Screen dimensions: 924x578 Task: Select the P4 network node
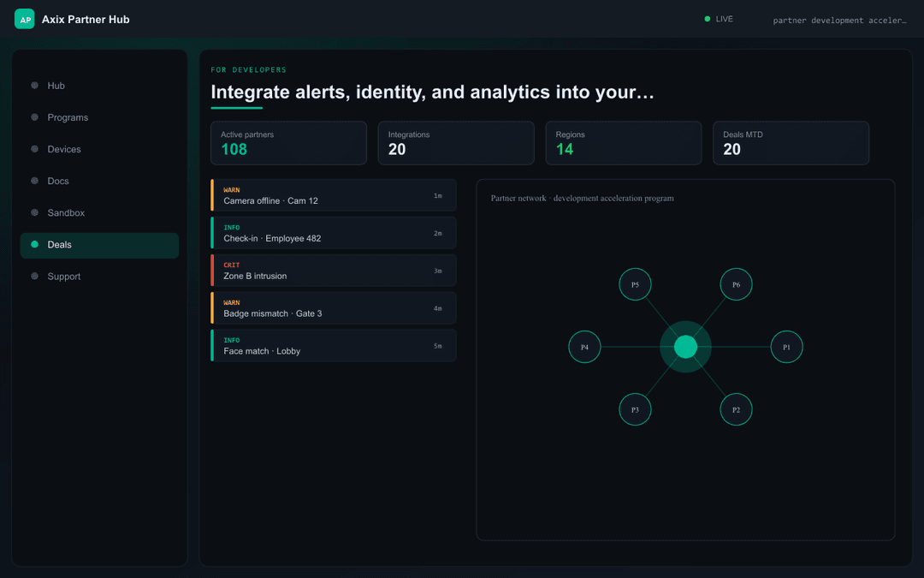click(x=584, y=347)
